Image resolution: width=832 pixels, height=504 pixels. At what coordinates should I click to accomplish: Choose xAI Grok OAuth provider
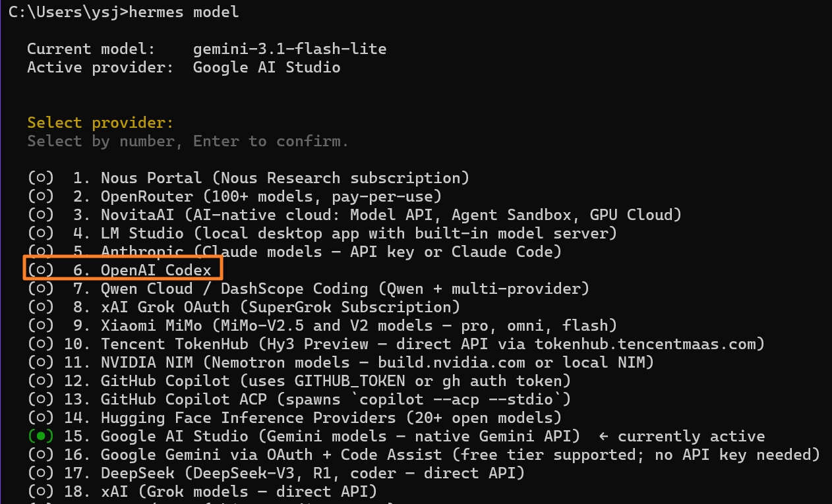[243, 307]
